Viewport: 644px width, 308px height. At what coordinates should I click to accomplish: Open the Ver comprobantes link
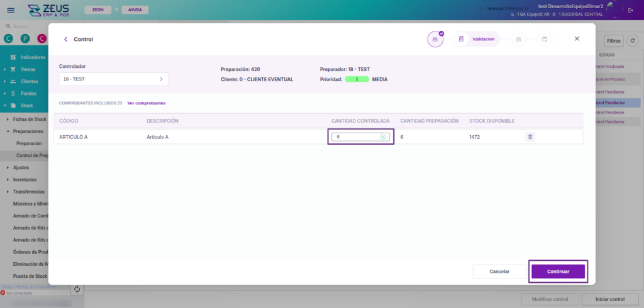(146, 103)
